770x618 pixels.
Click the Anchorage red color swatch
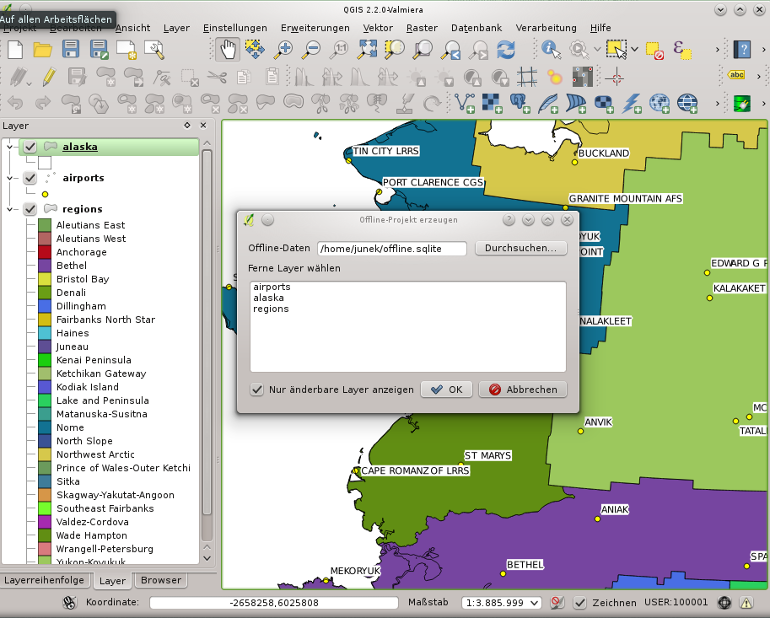(x=45, y=252)
